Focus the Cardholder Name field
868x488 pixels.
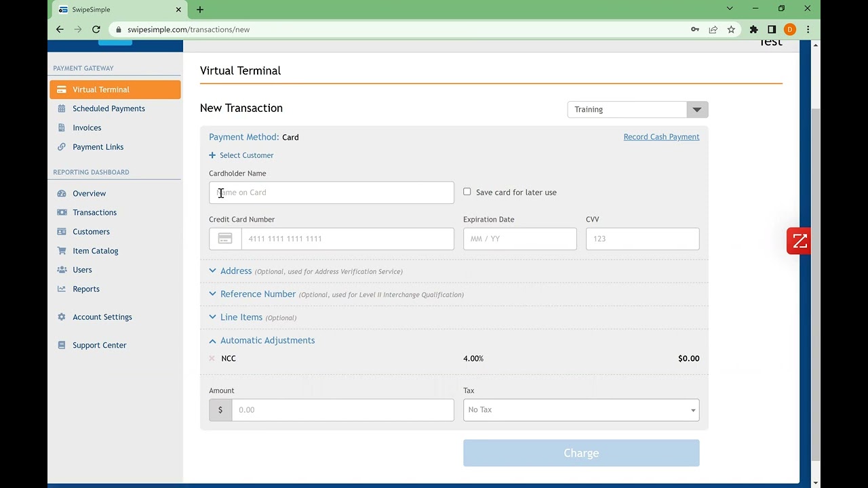point(332,192)
